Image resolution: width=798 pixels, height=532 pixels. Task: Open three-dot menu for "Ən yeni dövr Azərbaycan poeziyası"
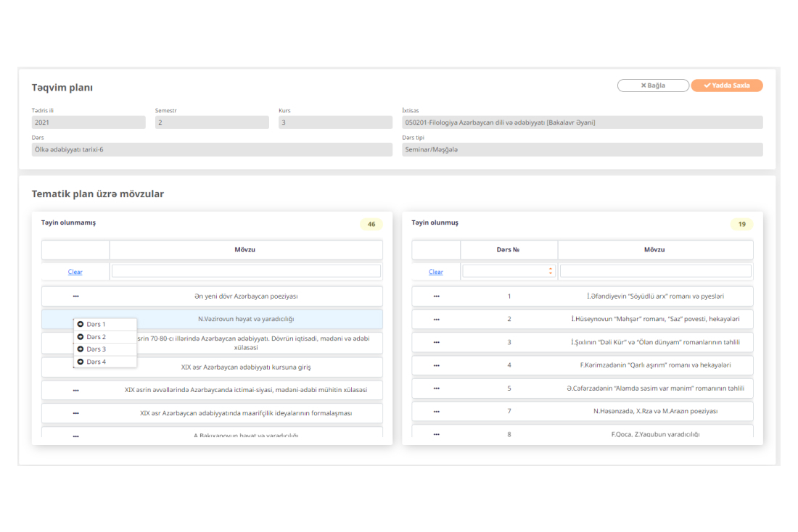(75, 296)
